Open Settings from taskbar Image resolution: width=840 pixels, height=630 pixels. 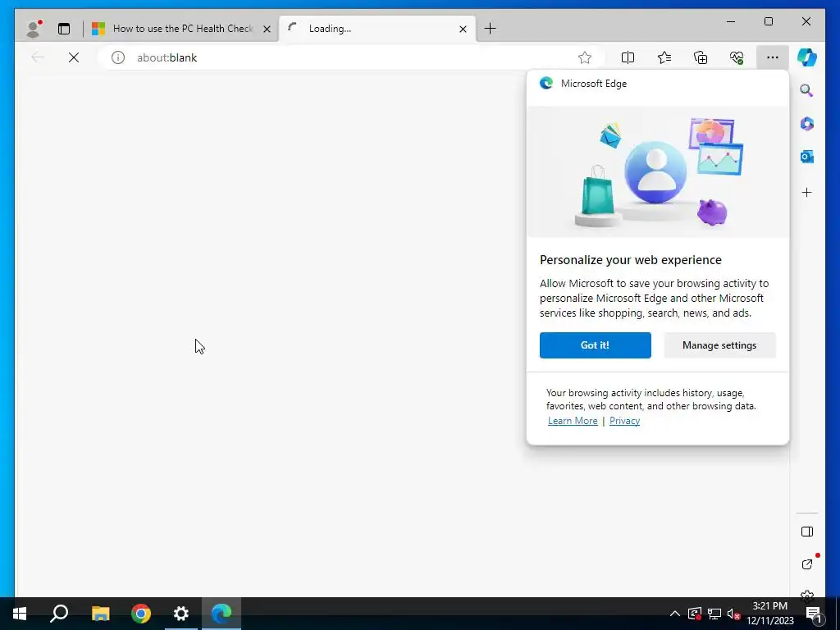click(181, 614)
